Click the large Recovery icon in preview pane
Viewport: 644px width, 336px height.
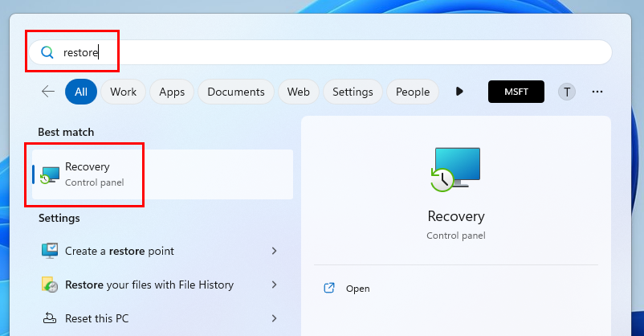(455, 170)
